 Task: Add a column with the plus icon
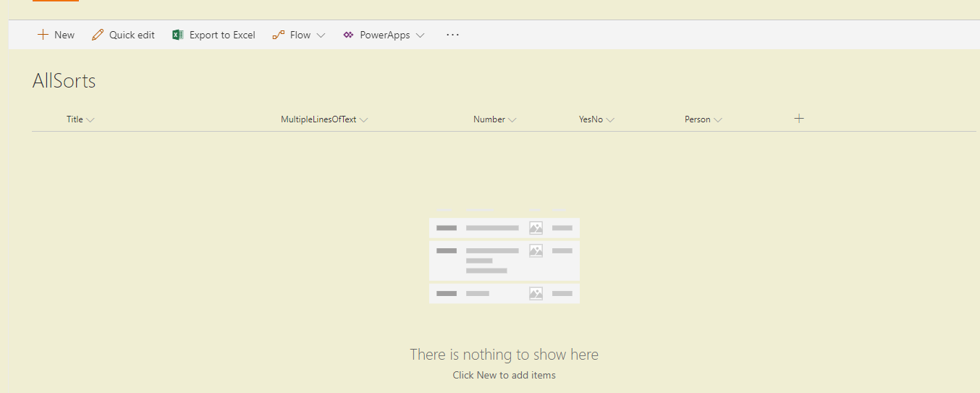[x=799, y=119]
